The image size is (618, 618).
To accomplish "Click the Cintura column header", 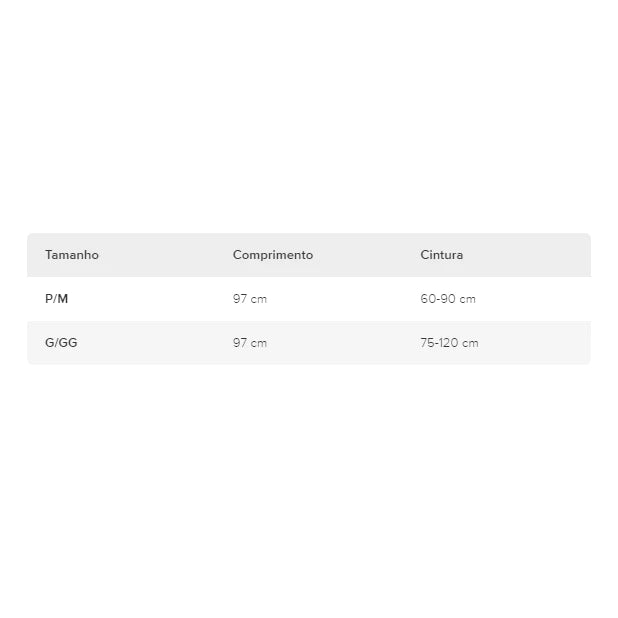I will (441, 255).
